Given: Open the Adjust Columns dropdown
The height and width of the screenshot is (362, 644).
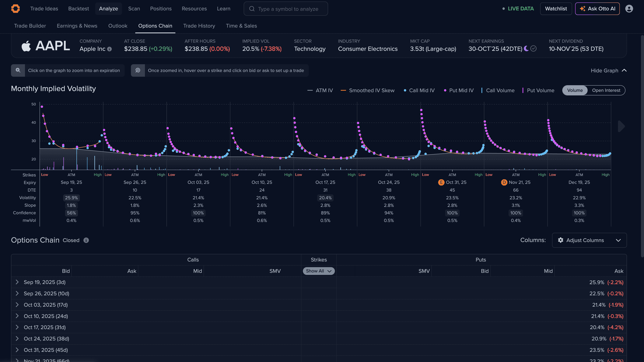Looking at the screenshot, I should click(589, 240).
